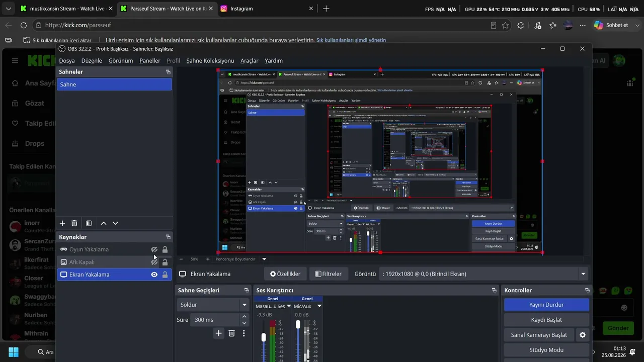Delete the scene with the trash icon under Sahneler
The image size is (644, 362).
pyautogui.click(x=74, y=223)
